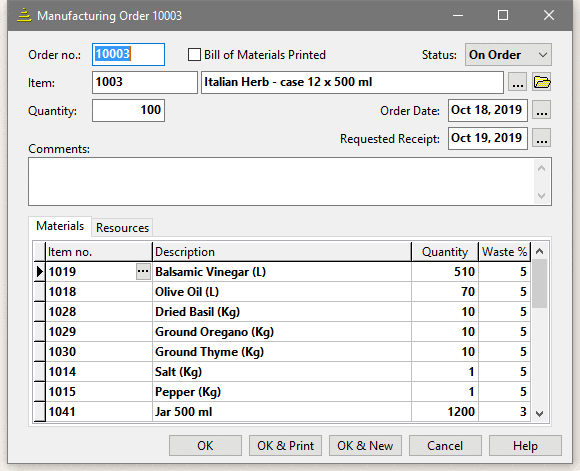Switch to the Resources tab

click(x=122, y=228)
